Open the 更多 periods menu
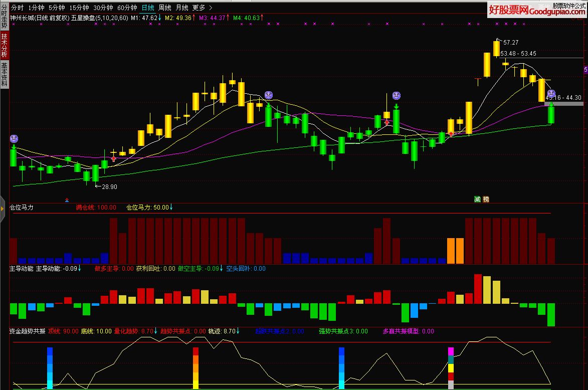The image size is (588, 390). pyautogui.click(x=199, y=8)
